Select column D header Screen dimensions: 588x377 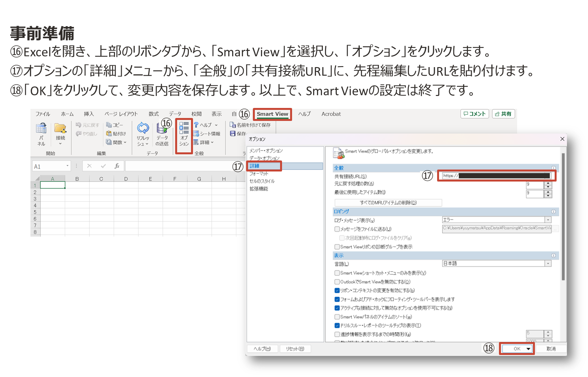coord(126,179)
